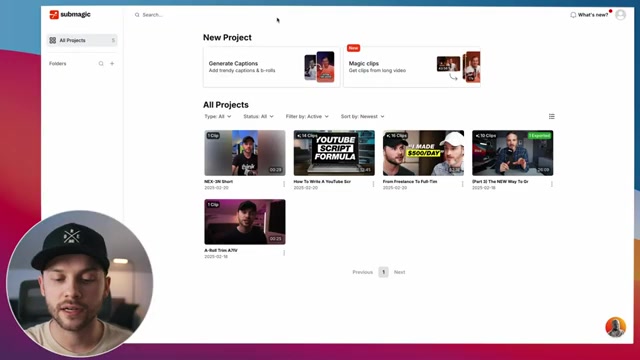Go to Next page
Viewport: 640px width, 360px height.
coord(399,272)
